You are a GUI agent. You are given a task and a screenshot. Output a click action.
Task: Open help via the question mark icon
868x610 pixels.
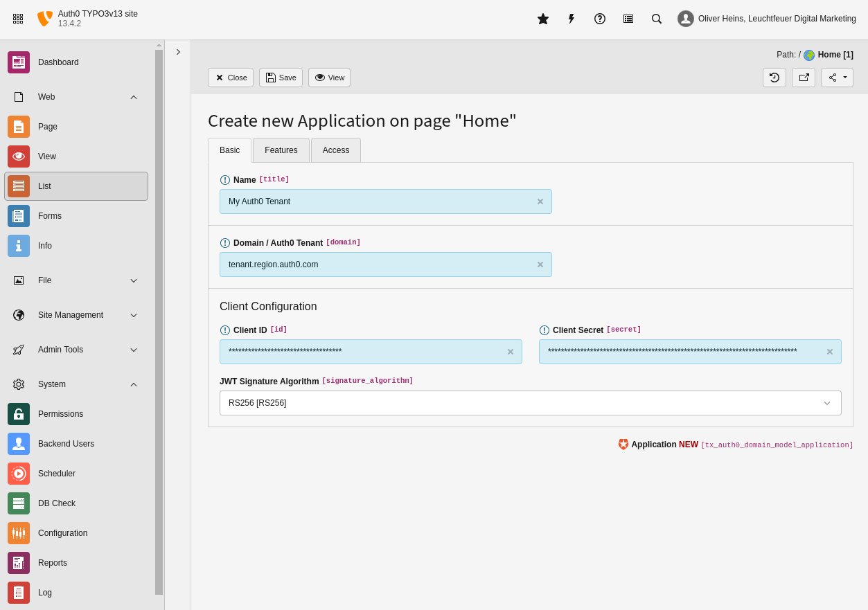tap(599, 19)
